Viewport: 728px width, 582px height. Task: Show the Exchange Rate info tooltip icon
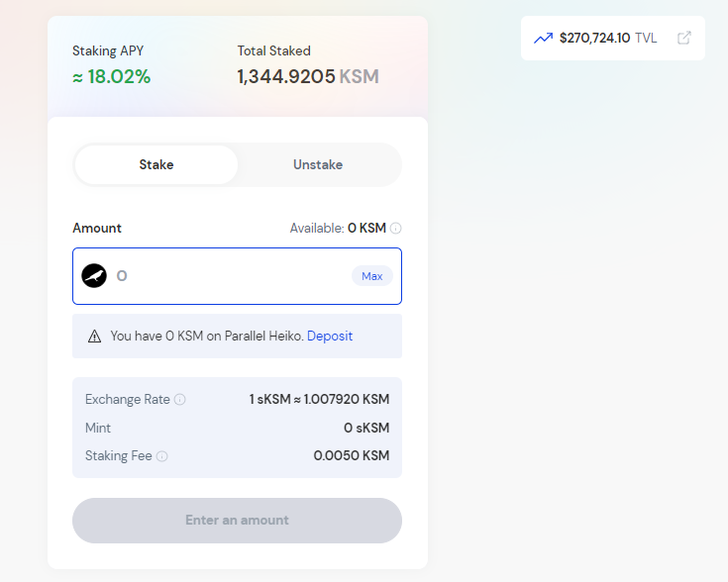179,400
